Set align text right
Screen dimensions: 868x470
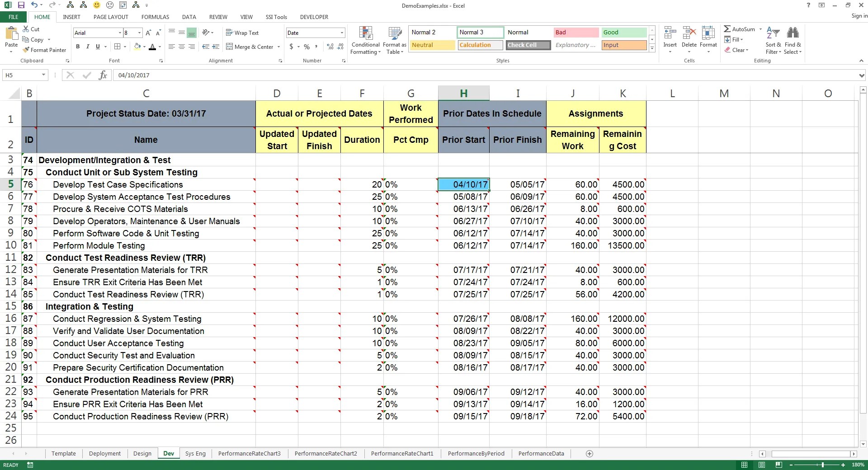(192, 46)
